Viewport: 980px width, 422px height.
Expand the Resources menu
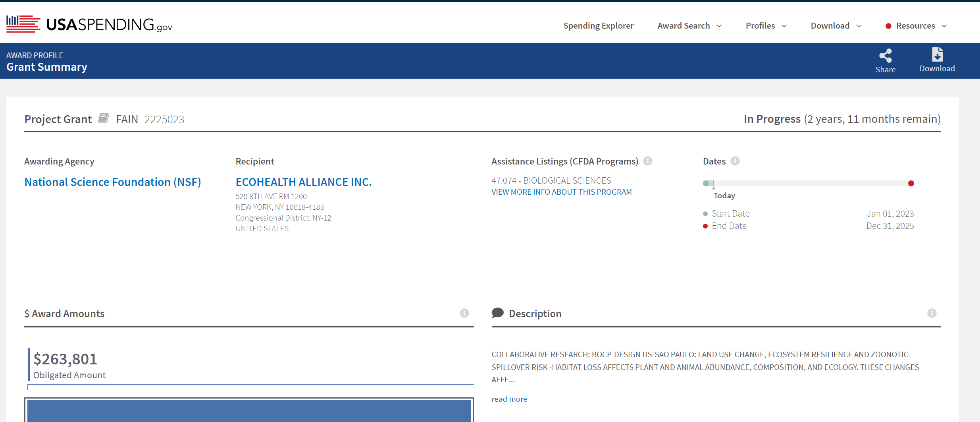(921, 25)
